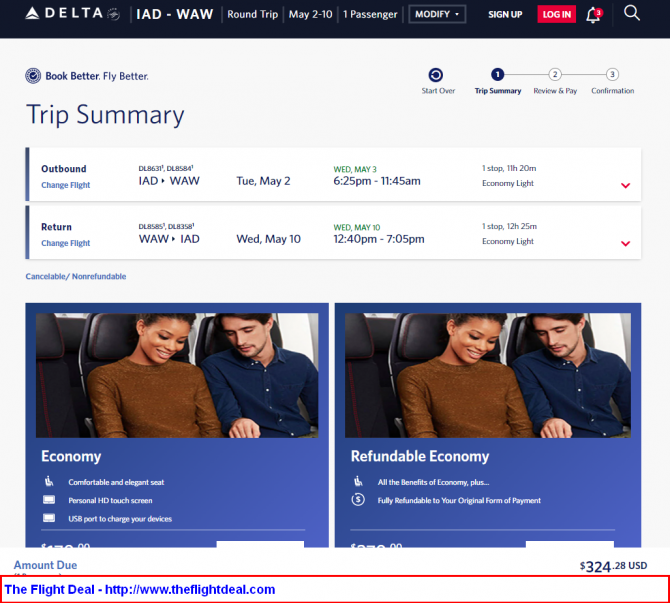
Task: Click the Round Trip label in header
Action: pos(253,15)
